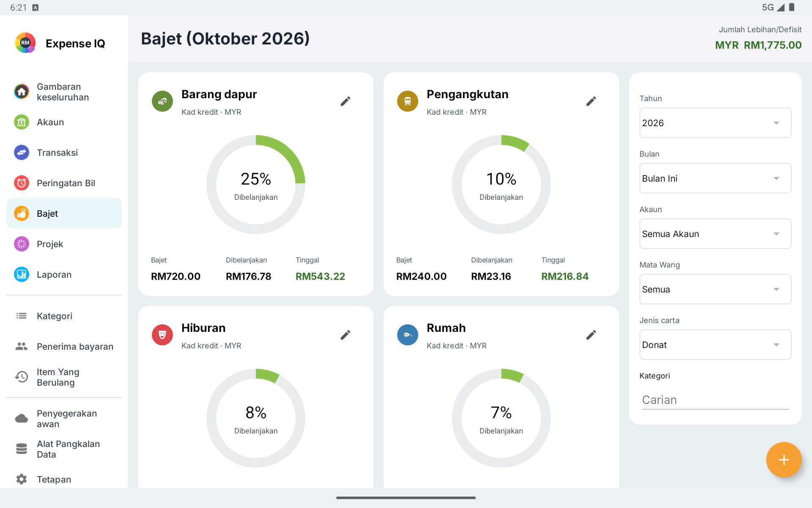This screenshot has height=508, width=812.
Task: Expand the Tahun 2026 dropdown
Action: point(715,123)
